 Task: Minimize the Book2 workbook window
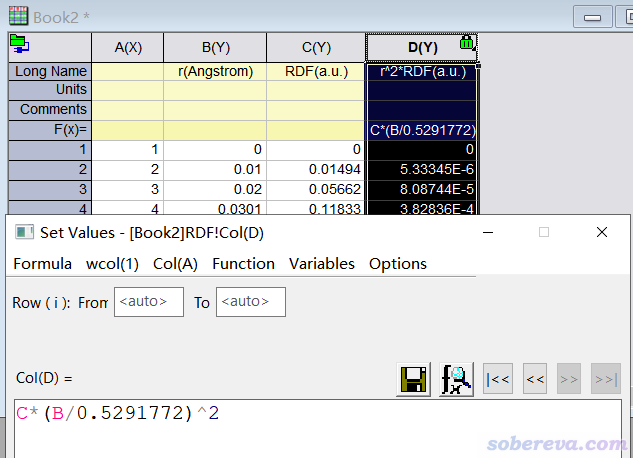click(x=592, y=17)
